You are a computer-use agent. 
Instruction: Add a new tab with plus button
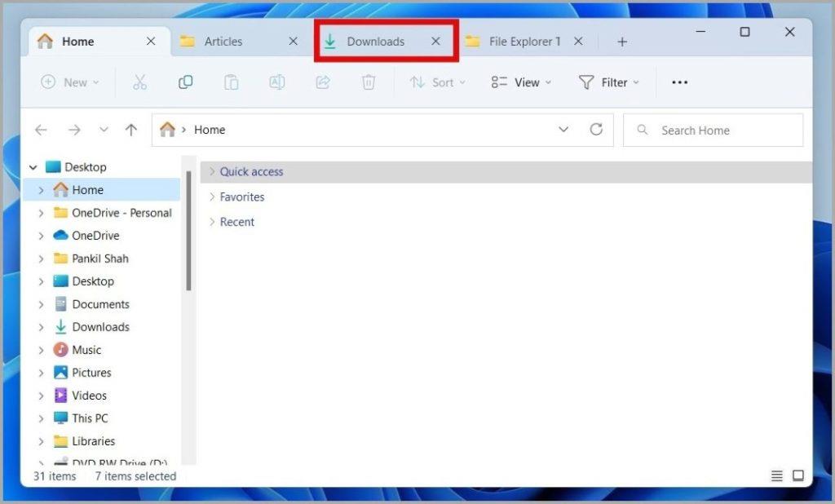point(622,42)
